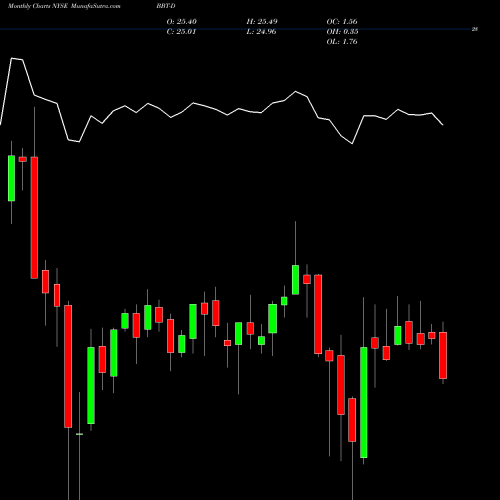Click the first green candlestick at the chart's left
The image size is (500, 500).
tap(11, 178)
